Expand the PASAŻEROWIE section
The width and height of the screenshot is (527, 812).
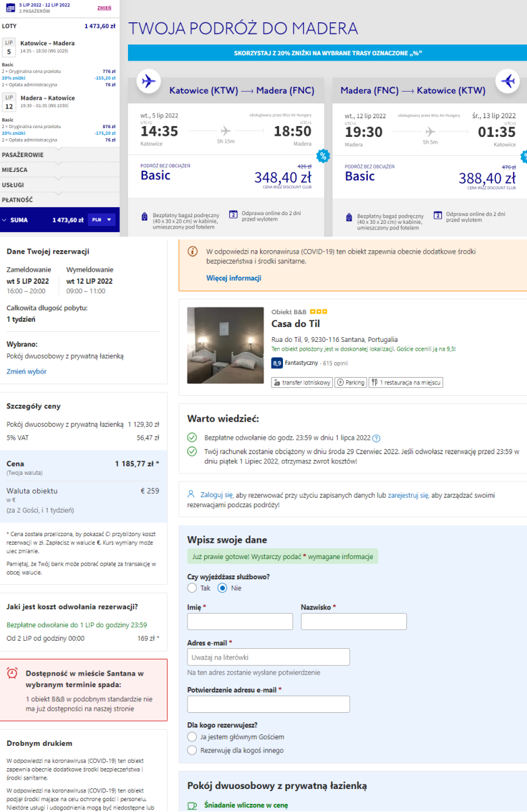pyautogui.click(x=60, y=155)
